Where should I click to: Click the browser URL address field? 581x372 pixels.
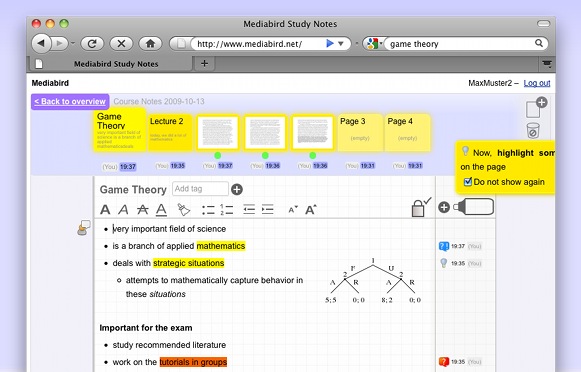(x=259, y=44)
